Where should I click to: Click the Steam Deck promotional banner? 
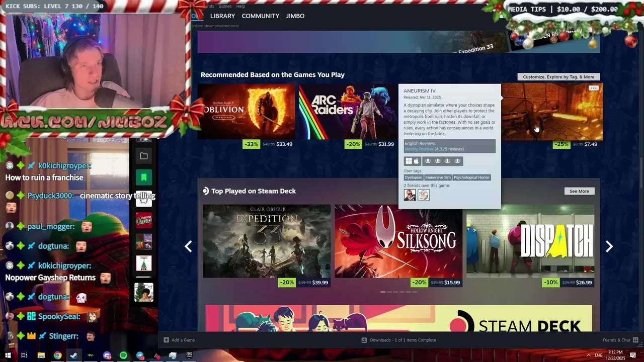(x=398, y=318)
